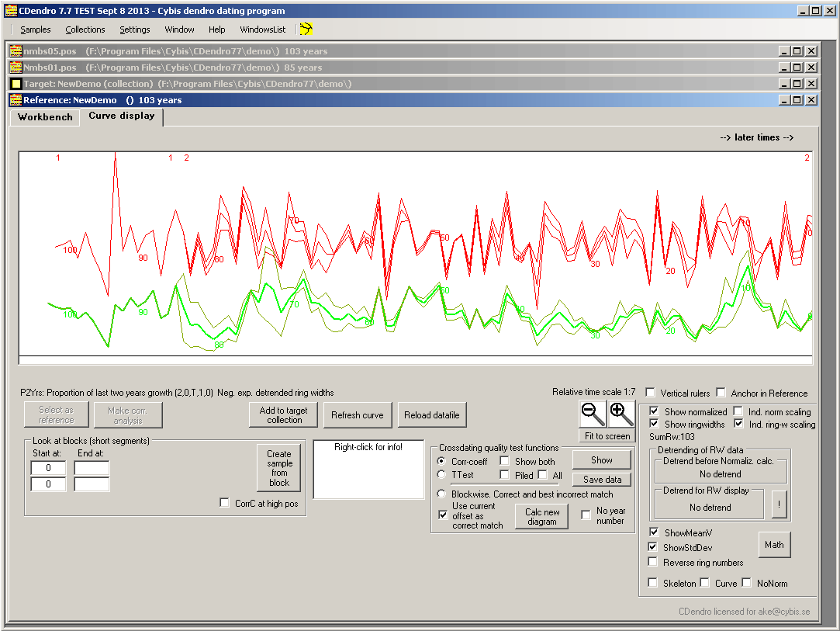Click the Calc new diagram button
This screenshot has width=840, height=631.
[x=541, y=517]
